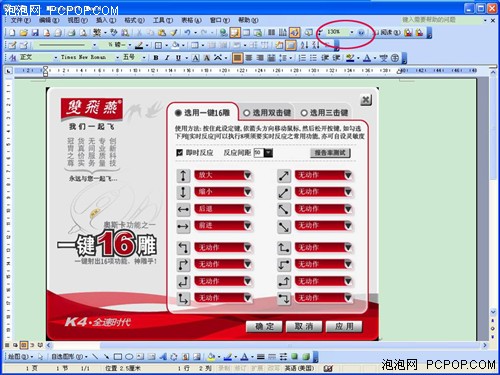Click the Sort Ascending icon
Image resolution: width=500 pixels, height=375 pixels.
pyautogui.click(x=304, y=45)
